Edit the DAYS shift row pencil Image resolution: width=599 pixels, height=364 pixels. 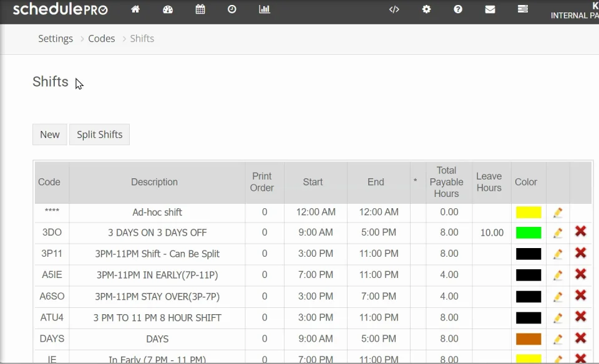(558, 339)
